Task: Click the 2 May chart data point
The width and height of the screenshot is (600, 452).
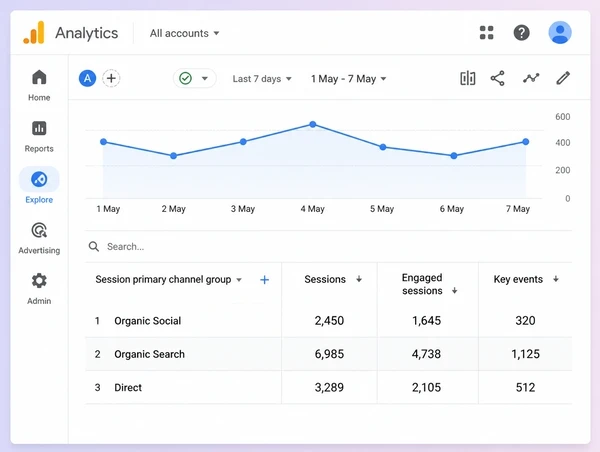Action: point(173,156)
